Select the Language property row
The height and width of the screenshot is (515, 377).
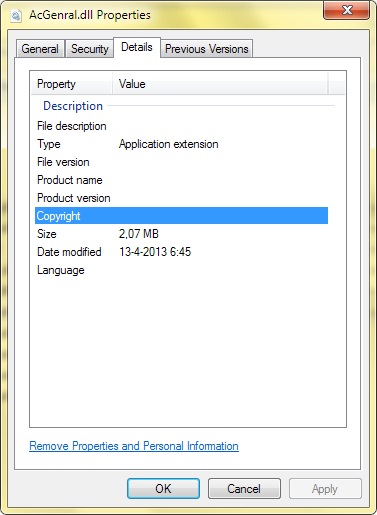181,270
